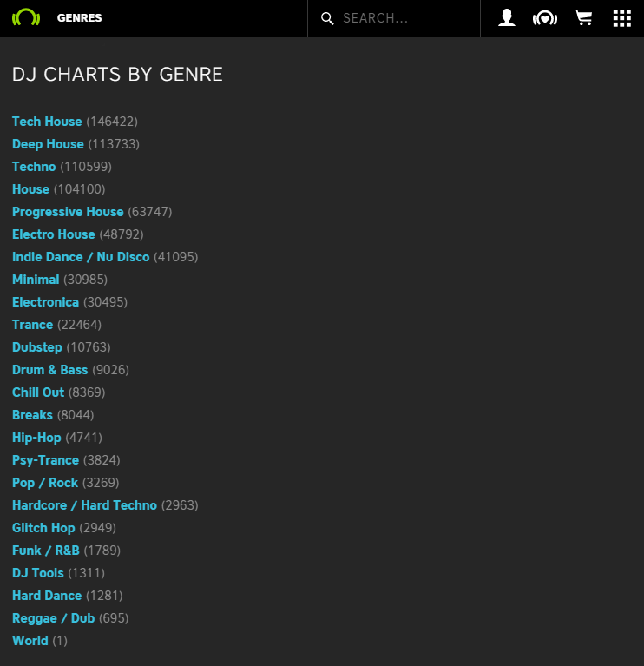The image size is (644, 666).
Task: Open the Genres menu
Action: (79, 18)
